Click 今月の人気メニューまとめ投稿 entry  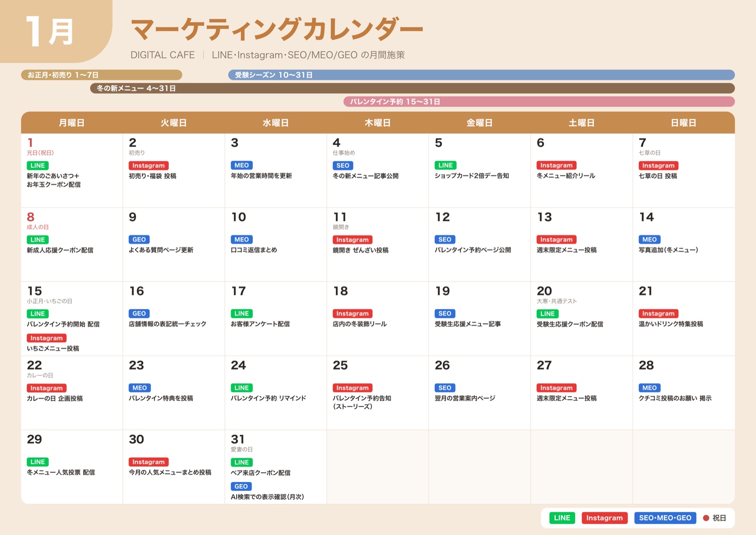pyautogui.click(x=170, y=473)
